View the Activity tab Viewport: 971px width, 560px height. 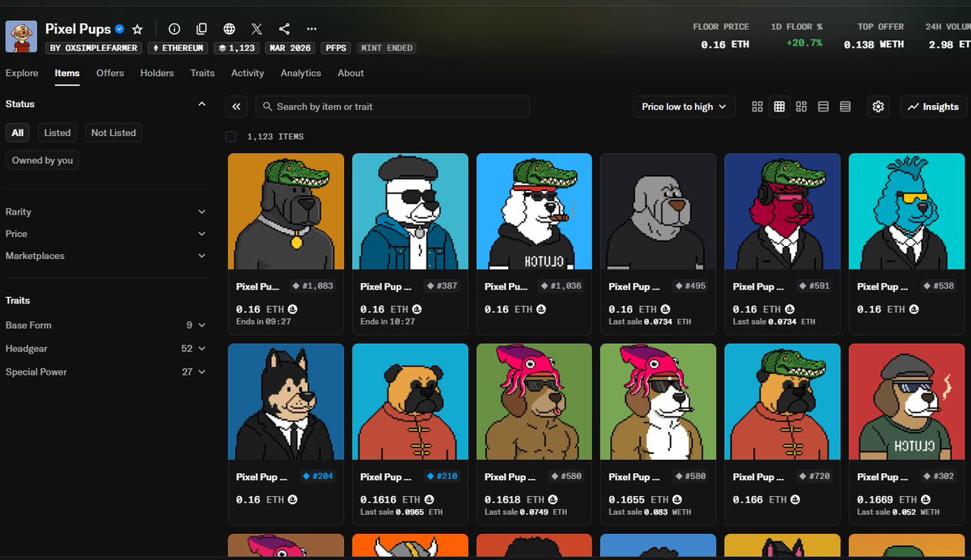point(248,73)
